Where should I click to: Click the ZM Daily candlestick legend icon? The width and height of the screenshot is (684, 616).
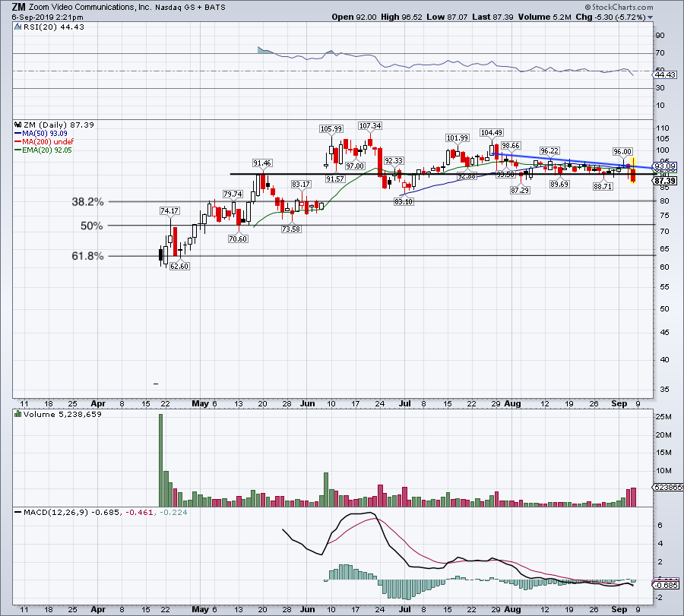[18, 125]
